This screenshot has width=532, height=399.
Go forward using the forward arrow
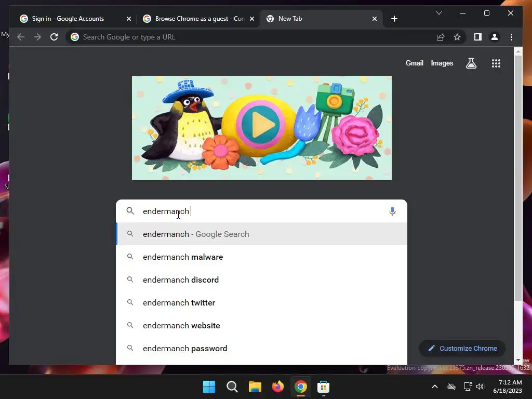(x=37, y=37)
